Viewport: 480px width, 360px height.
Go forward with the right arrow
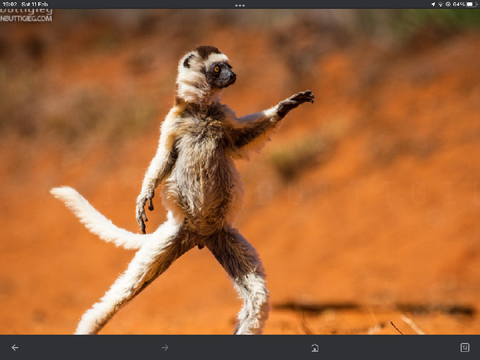[x=165, y=348]
